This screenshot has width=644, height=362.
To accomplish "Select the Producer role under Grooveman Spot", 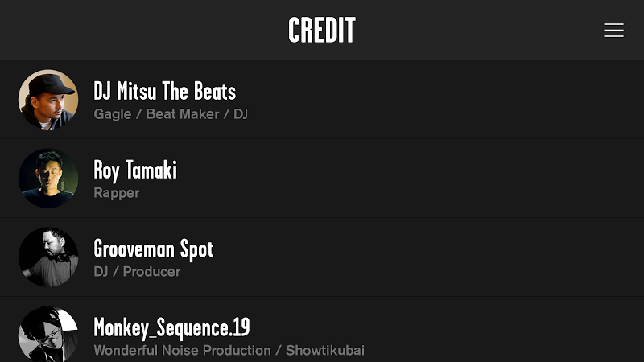I will click(151, 272).
